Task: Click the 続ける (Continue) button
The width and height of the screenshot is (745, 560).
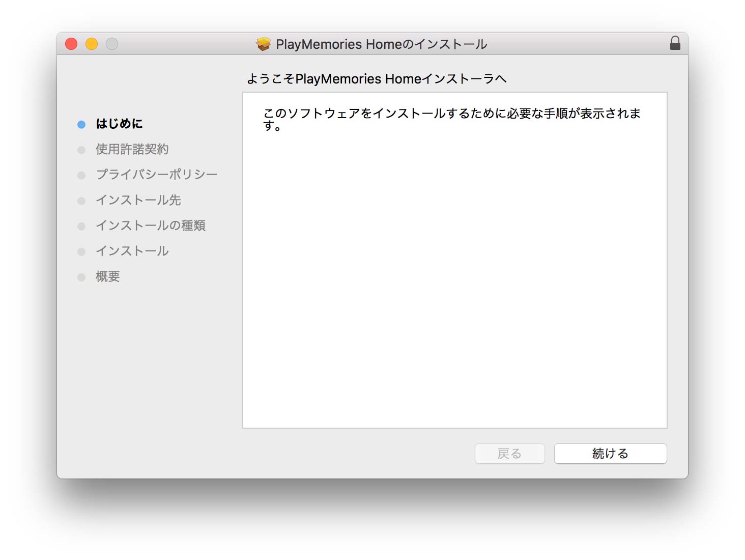Action: click(610, 454)
